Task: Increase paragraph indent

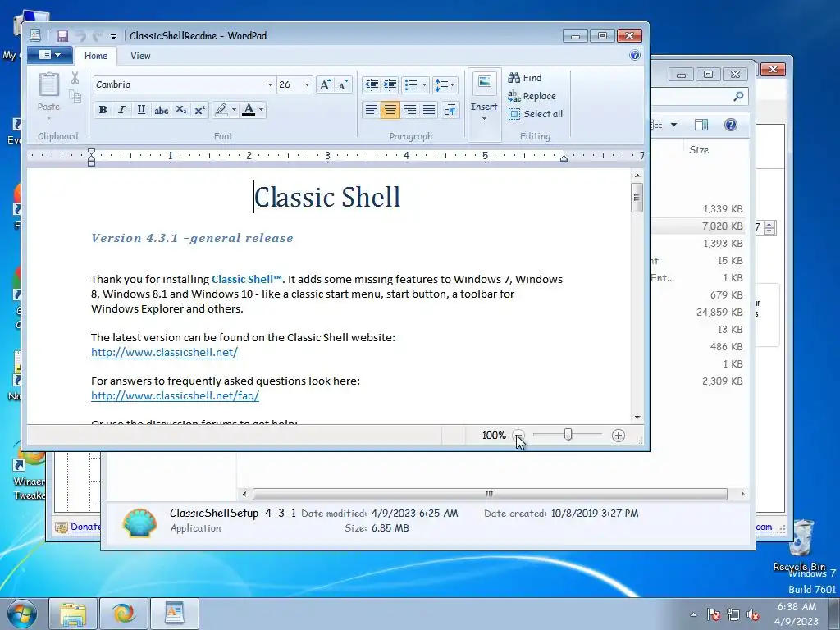Action: [390, 84]
